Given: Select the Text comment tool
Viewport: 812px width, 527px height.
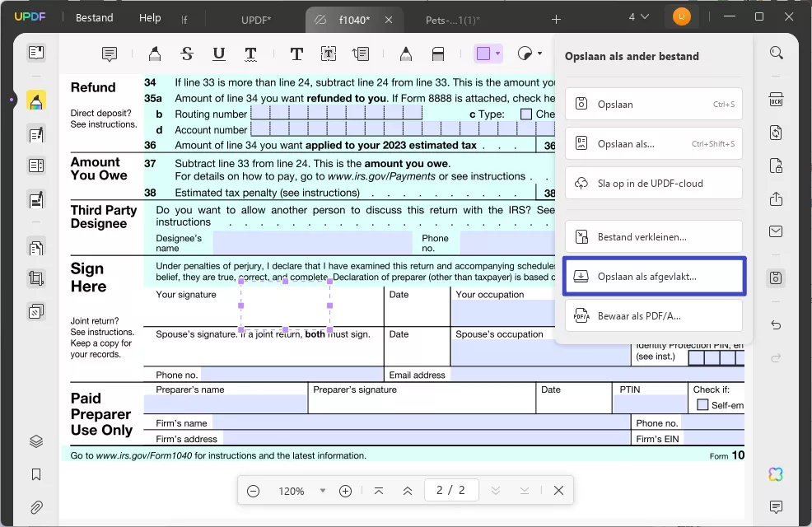Looking at the screenshot, I should coord(296,54).
